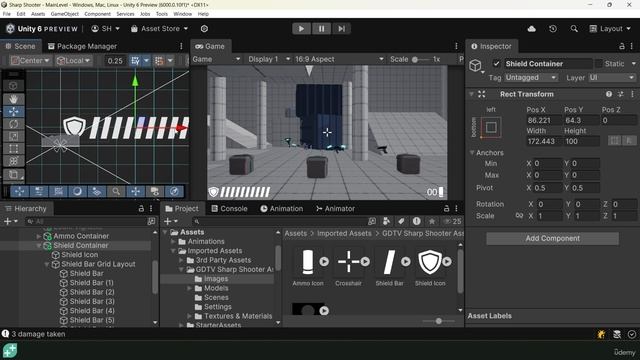Select the Crosshair image asset

pyautogui.click(x=348, y=267)
